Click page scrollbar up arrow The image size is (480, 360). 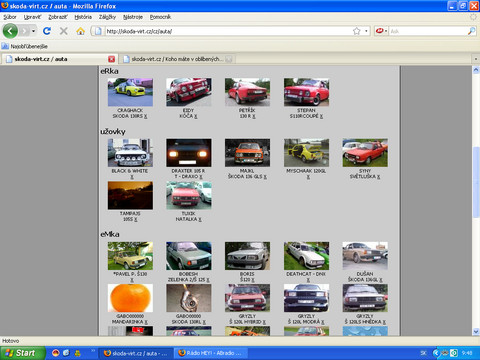pyautogui.click(x=476, y=70)
